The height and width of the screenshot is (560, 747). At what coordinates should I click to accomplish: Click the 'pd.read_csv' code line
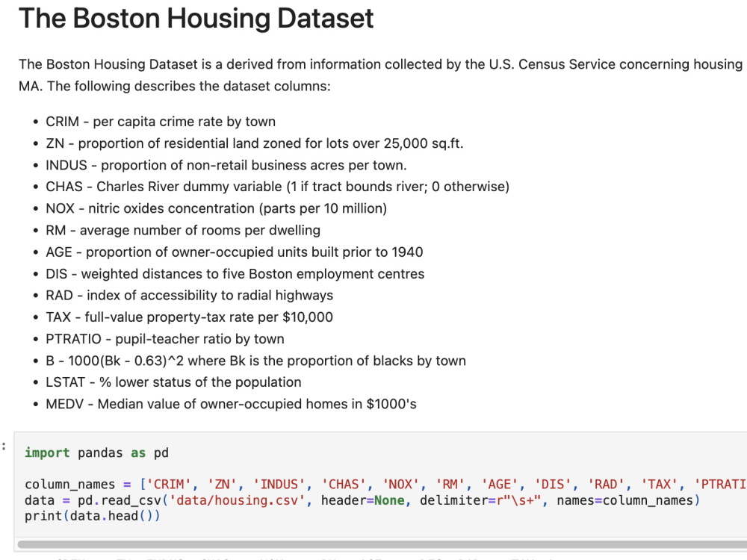click(362, 500)
